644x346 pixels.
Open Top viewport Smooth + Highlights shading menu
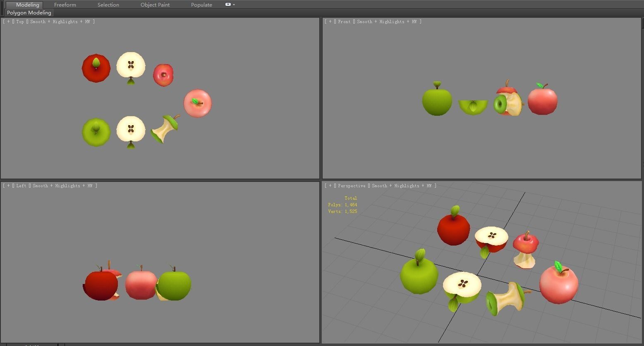[x=60, y=21]
